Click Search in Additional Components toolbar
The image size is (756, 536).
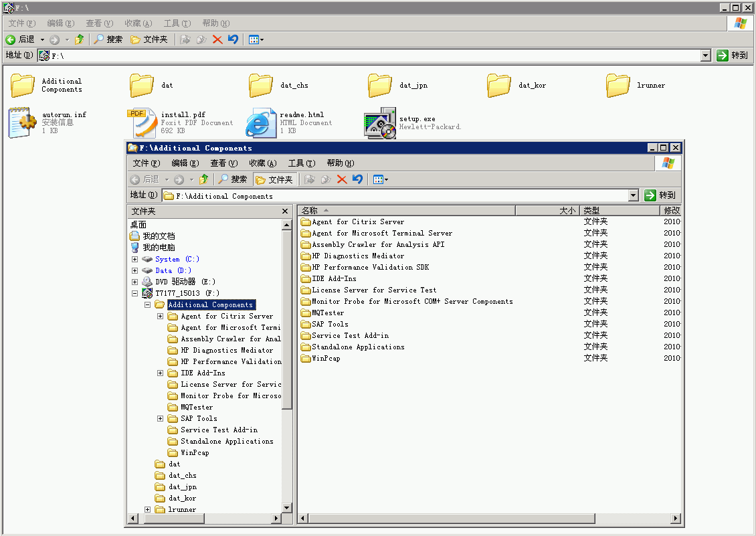(x=233, y=179)
